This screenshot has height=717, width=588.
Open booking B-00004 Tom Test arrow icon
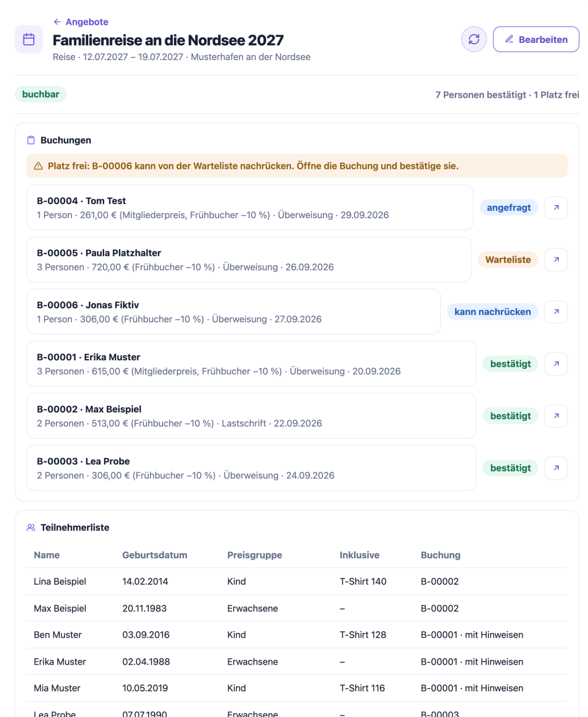tap(556, 208)
